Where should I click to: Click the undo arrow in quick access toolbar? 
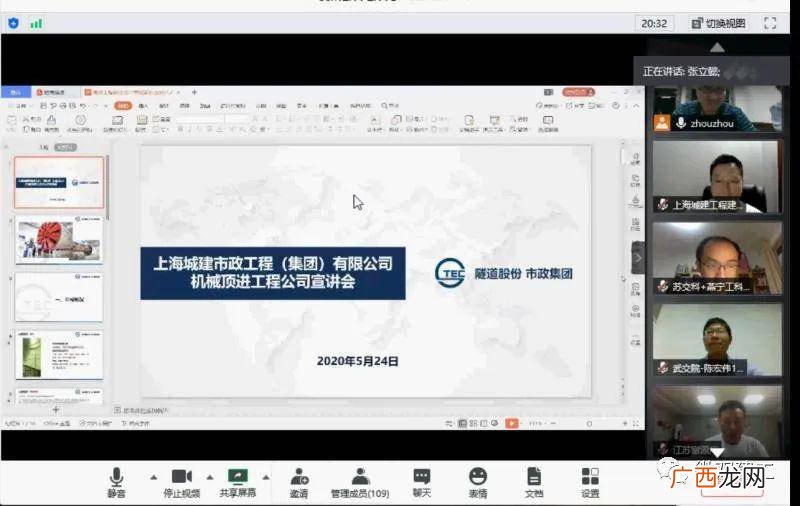point(83,106)
